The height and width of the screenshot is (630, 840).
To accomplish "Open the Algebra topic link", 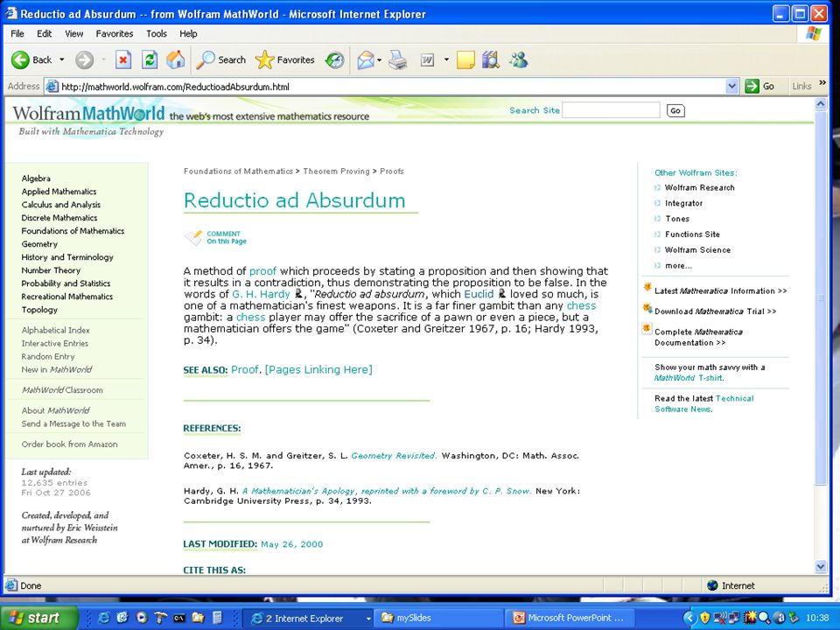I will click(x=36, y=178).
